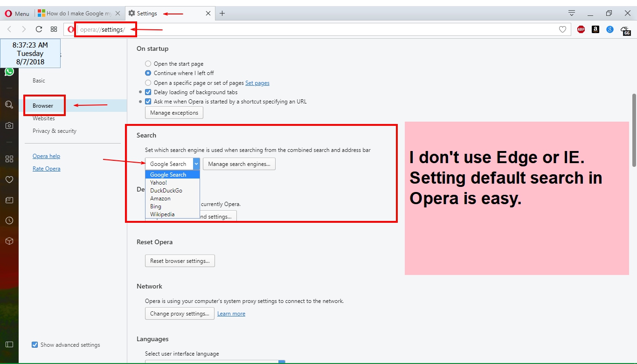Open Change proxy settings
Screen dimensions: 637x364
180,314
